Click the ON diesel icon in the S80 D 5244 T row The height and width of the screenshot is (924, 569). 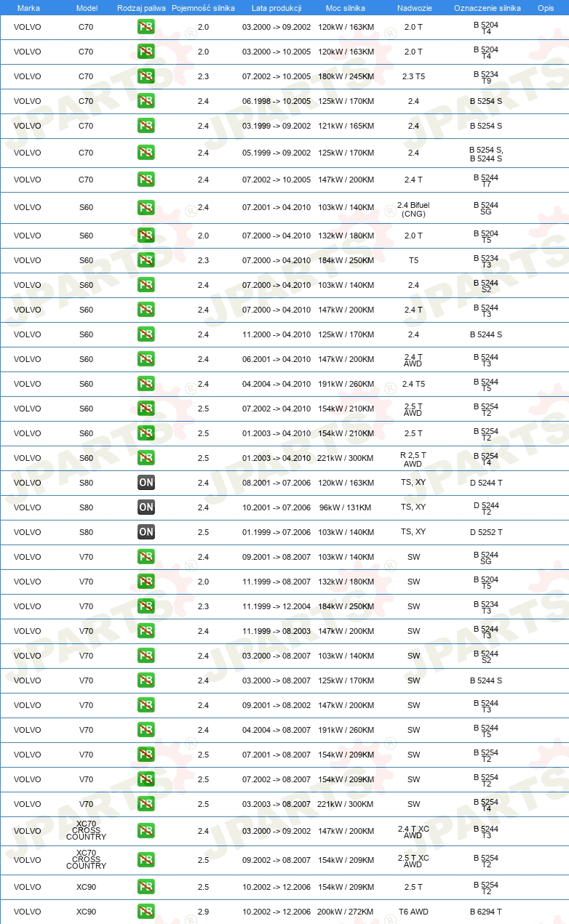coord(146,483)
